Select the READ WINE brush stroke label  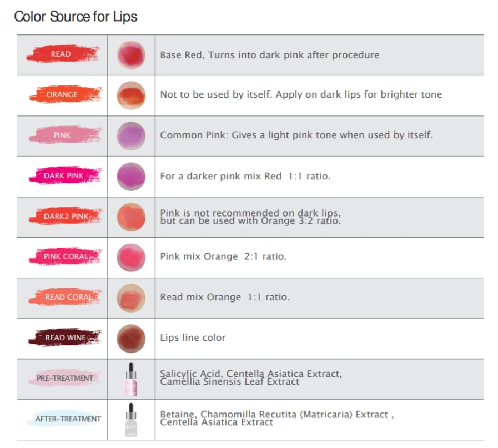tap(66, 338)
